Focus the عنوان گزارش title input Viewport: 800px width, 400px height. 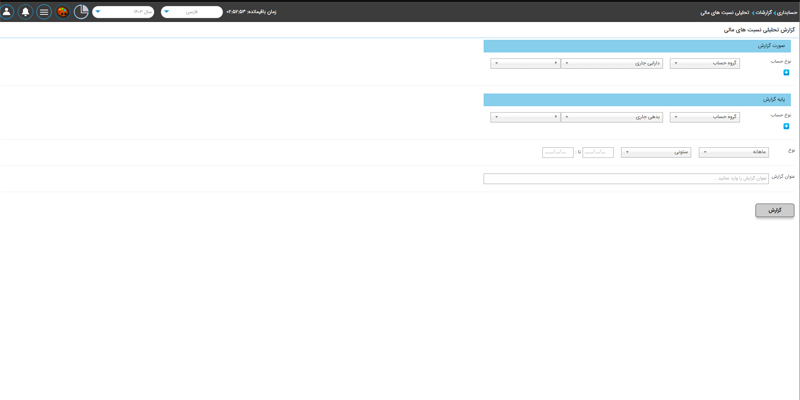click(x=626, y=179)
